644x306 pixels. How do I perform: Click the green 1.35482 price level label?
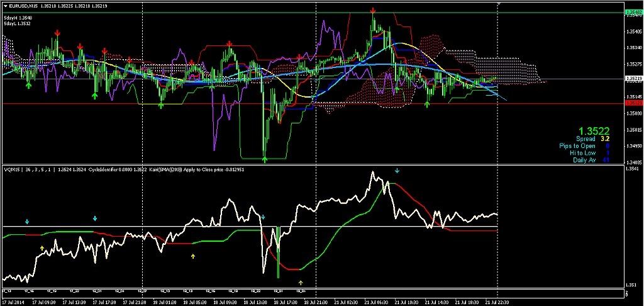click(633, 12)
